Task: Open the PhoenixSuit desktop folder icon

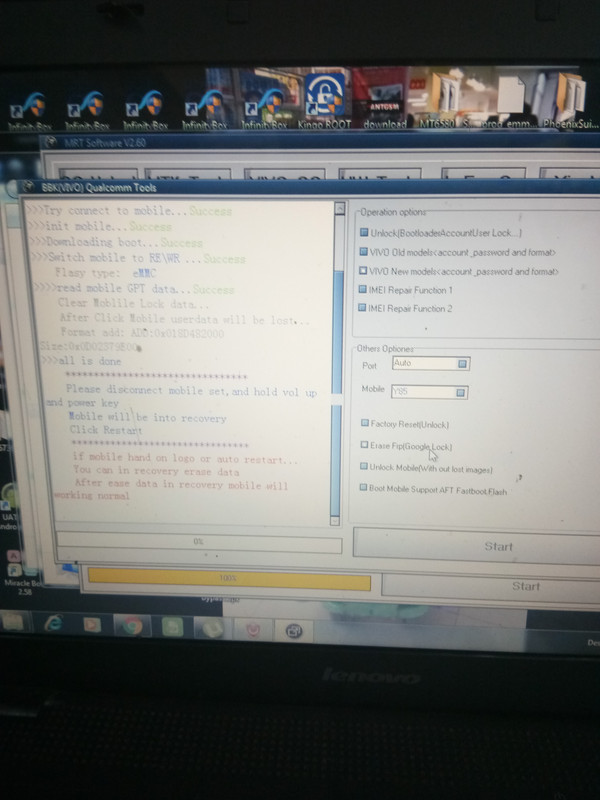Action: click(x=570, y=101)
